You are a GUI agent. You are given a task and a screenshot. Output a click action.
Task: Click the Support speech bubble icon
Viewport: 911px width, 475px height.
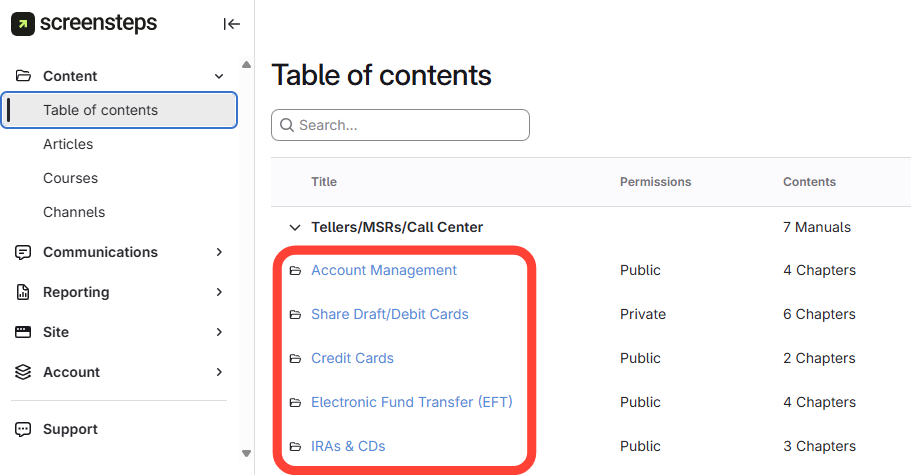pos(24,429)
